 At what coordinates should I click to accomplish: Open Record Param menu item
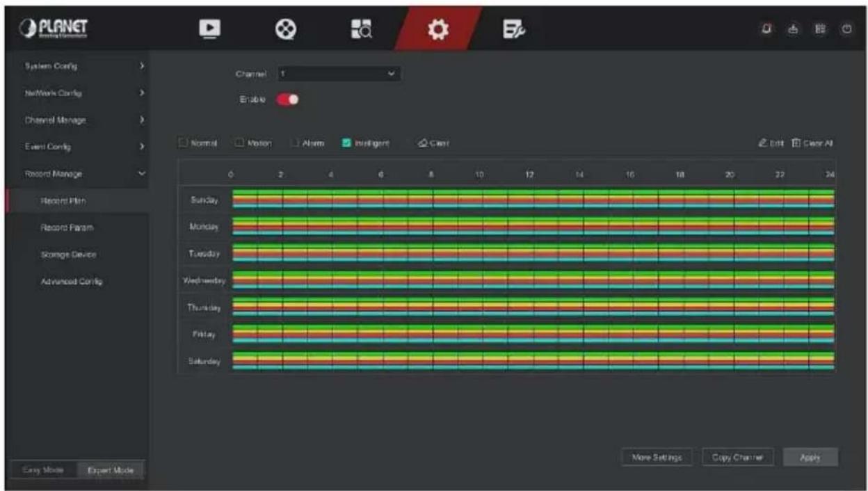point(77,227)
